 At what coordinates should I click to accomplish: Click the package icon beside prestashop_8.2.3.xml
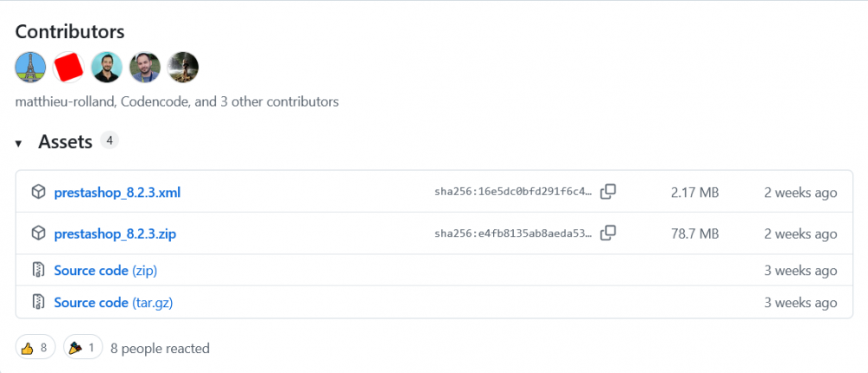point(38,192)
